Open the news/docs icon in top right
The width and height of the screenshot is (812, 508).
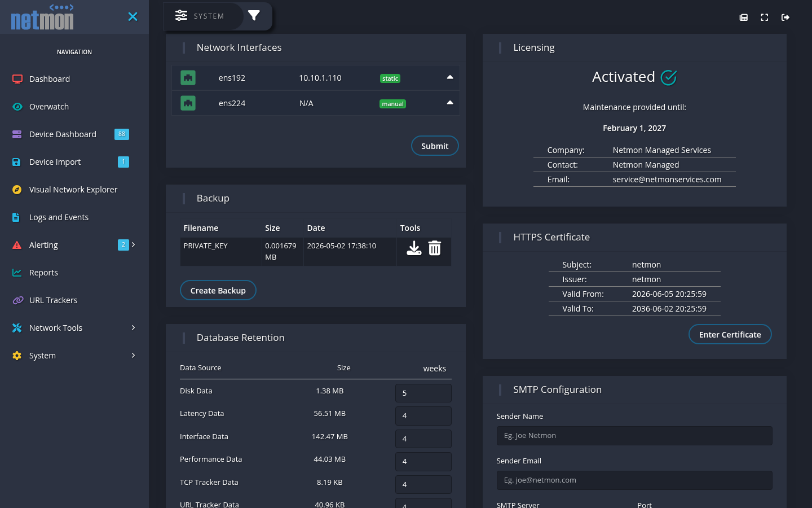point(744,17)
